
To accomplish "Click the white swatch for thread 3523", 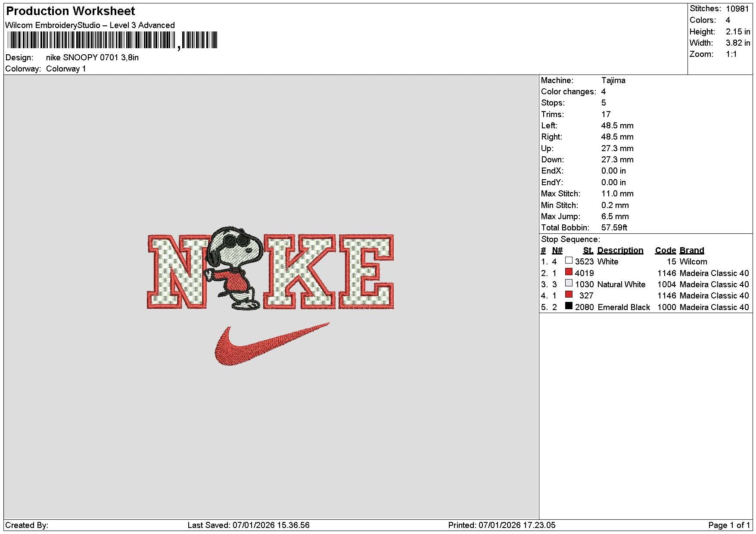I will [569, 261].
